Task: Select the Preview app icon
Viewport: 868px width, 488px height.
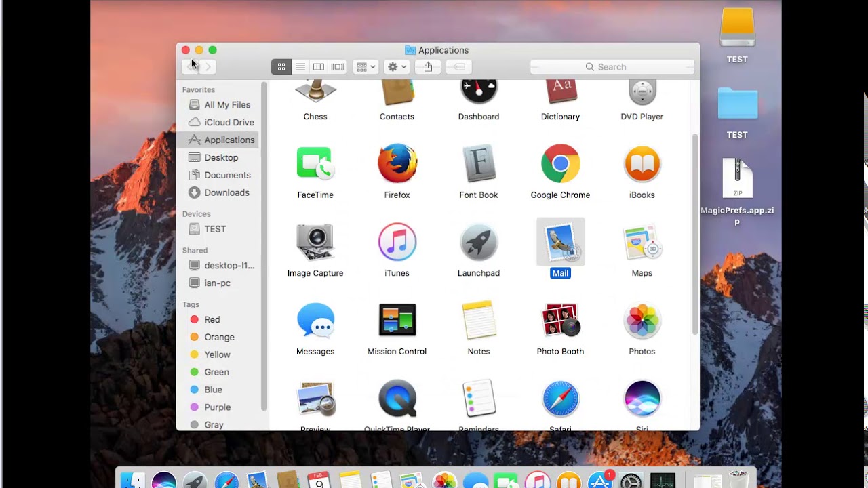Action: [315, 399]
